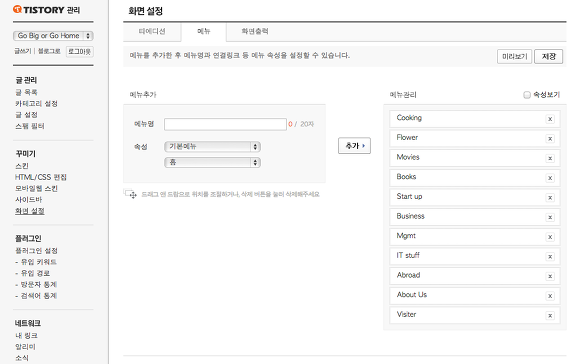Click the TISTORY logo icon
The image size is (580, 364).
(x=17, y=9)
